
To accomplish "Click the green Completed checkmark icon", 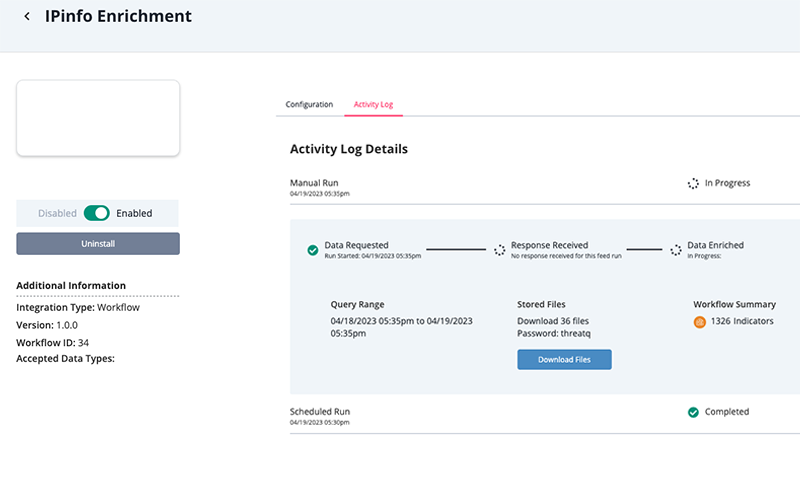I will 693,412.
